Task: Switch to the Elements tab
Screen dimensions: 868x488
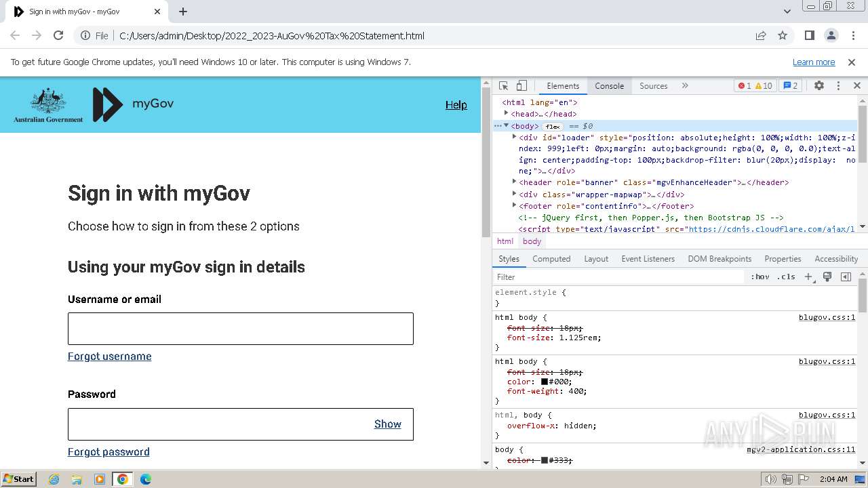Action: 563,86
